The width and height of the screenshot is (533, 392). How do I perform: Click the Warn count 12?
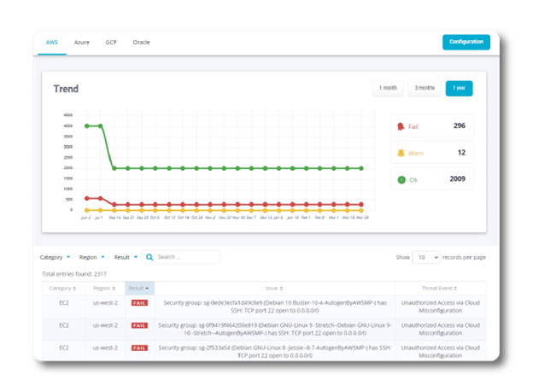461,152
